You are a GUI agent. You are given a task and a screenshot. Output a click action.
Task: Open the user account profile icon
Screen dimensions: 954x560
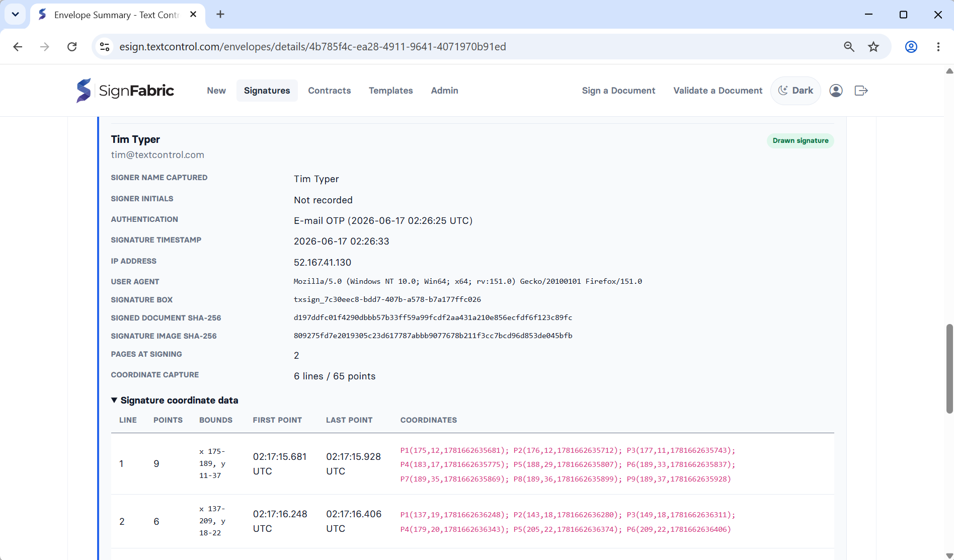tap(836, 91)
